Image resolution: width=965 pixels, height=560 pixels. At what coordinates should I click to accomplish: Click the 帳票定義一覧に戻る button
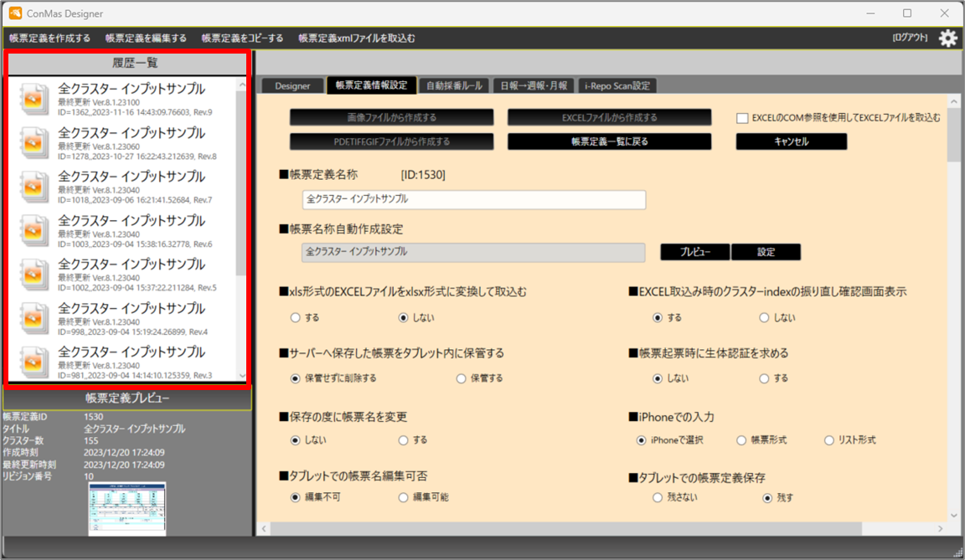(x=609, y=141)
